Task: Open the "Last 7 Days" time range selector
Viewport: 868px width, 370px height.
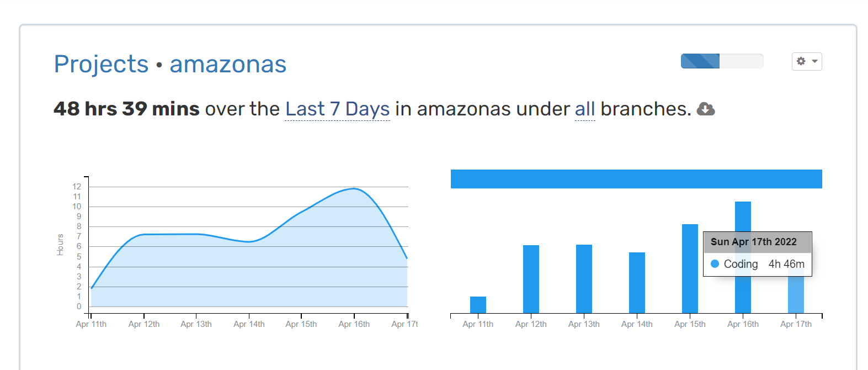Action: pyautogui.click(x=337, y=109)
